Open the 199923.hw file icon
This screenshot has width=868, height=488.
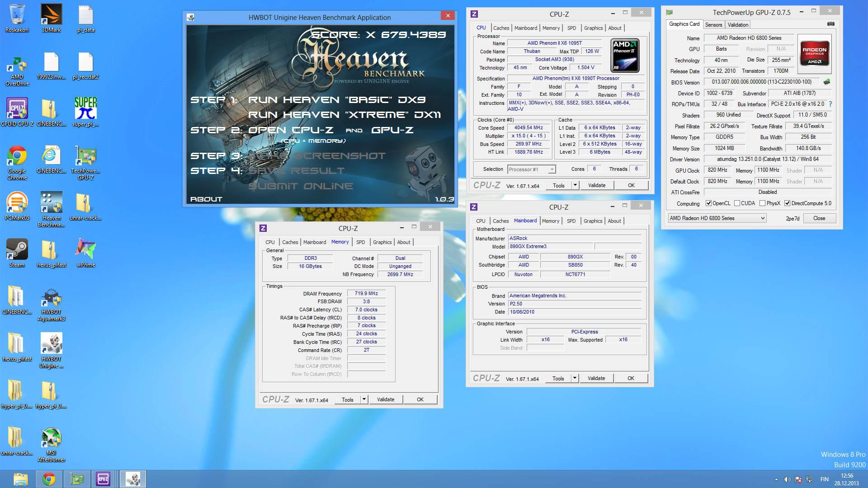51,66
